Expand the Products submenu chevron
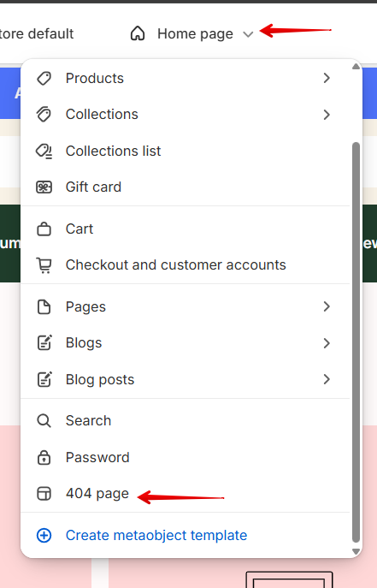The image size is (377, 588). pos(327,78)
